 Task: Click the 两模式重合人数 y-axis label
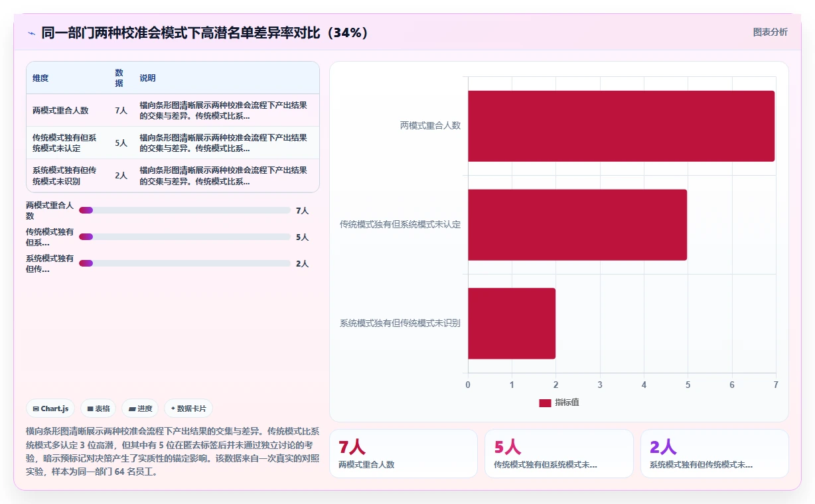430,125
